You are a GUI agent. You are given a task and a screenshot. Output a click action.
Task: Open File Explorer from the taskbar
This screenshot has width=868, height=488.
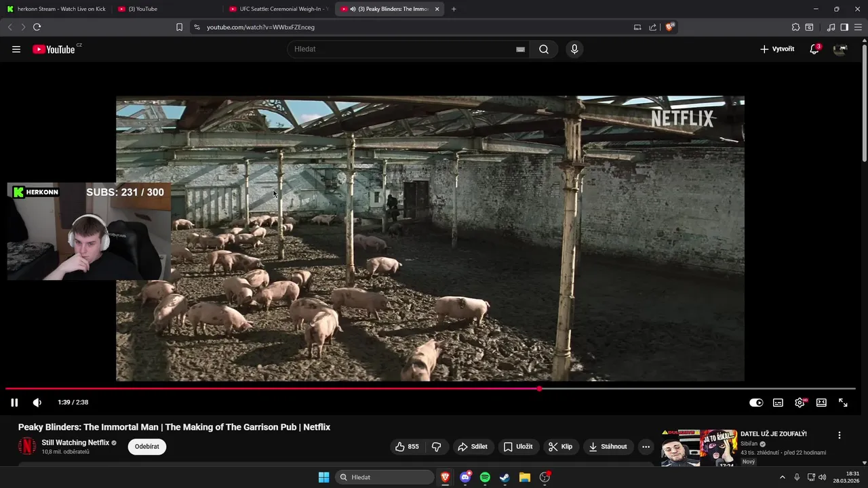[x=524, y=477]
